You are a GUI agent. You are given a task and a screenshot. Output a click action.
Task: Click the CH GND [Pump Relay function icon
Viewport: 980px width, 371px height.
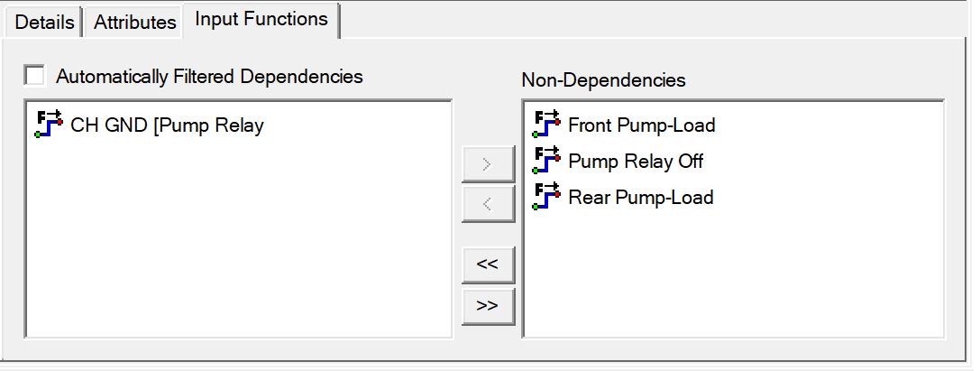48,125
